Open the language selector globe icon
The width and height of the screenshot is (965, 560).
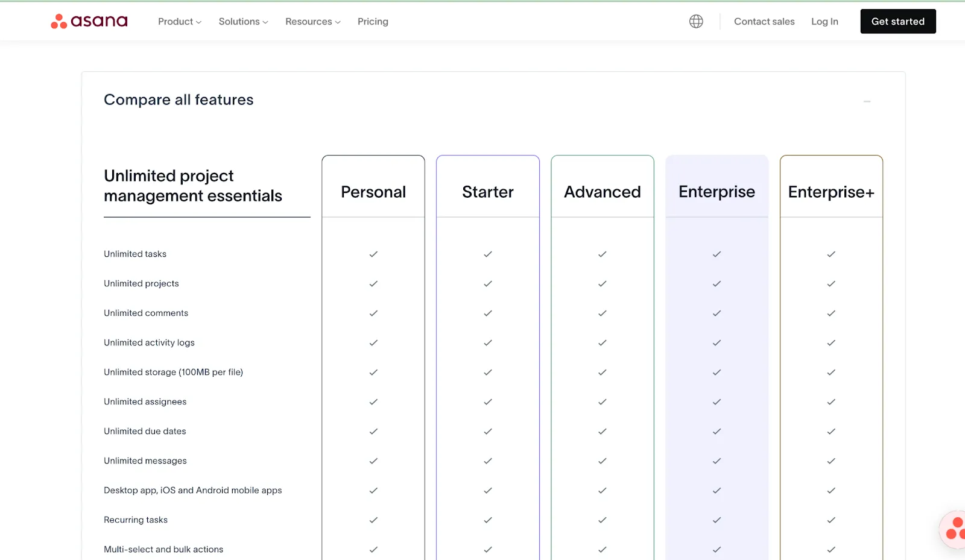coord(696,21)
